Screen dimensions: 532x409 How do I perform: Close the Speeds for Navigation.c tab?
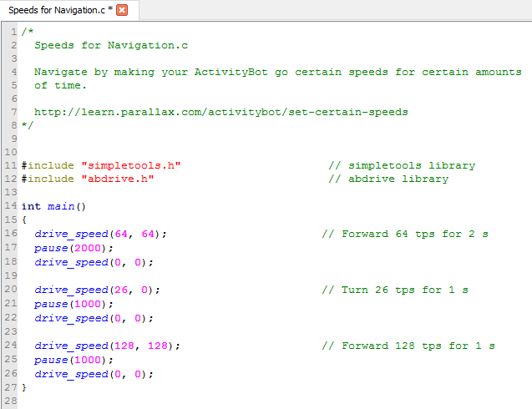pos(122,10)
